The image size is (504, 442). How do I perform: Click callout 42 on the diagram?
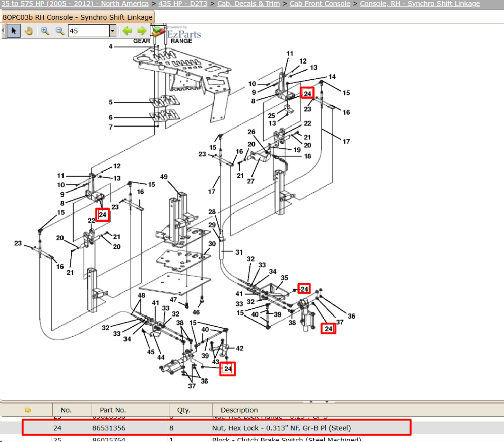tap(240, 348)
